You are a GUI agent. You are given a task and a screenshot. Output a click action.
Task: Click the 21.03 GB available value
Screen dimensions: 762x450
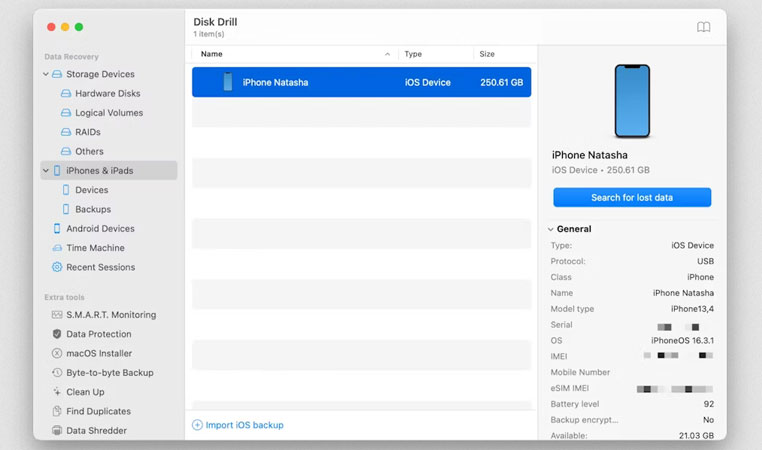[x=696, y=435]
